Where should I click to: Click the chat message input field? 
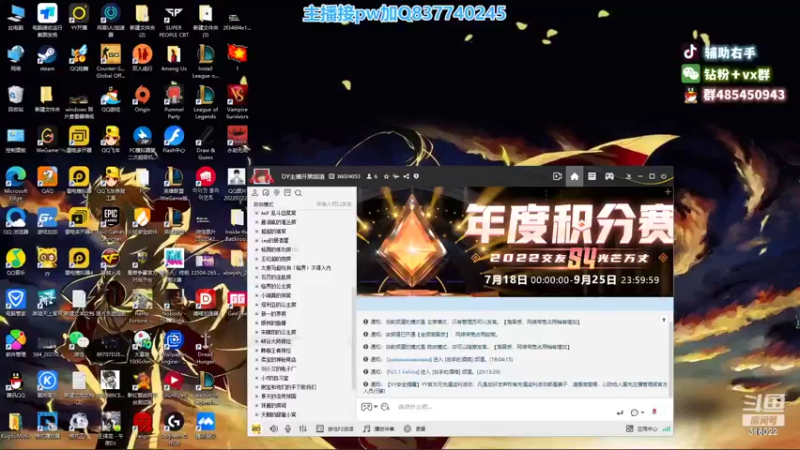click(x=503, y=407)
